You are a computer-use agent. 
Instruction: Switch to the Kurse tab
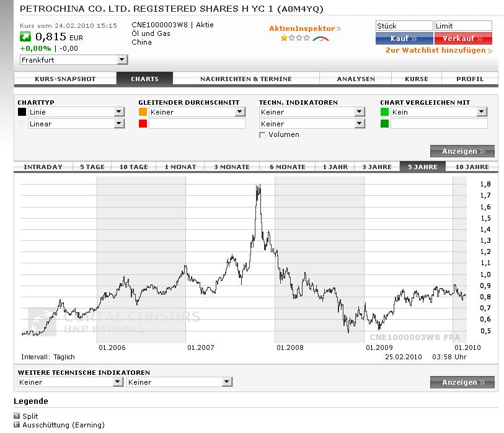pyautogui.click(x=417, y=79)
